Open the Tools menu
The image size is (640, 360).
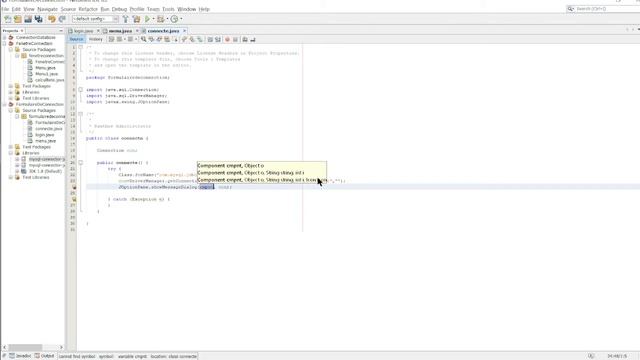(168, 9)
